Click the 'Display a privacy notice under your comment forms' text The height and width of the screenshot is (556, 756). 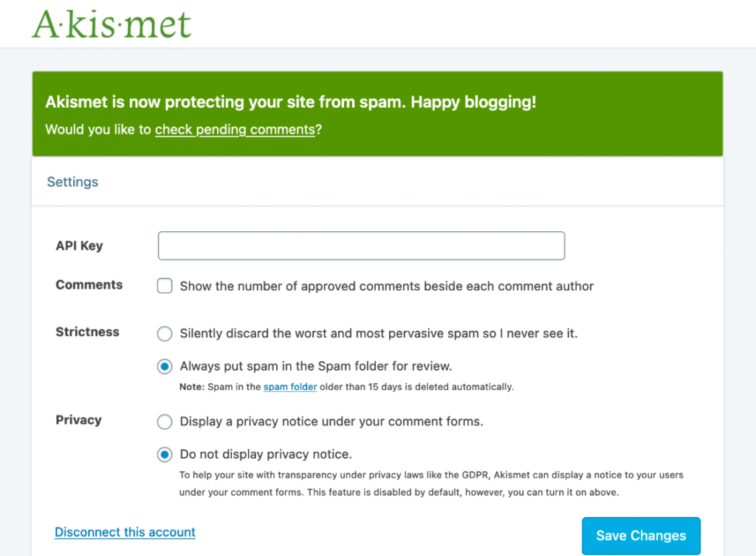(331, 422)
